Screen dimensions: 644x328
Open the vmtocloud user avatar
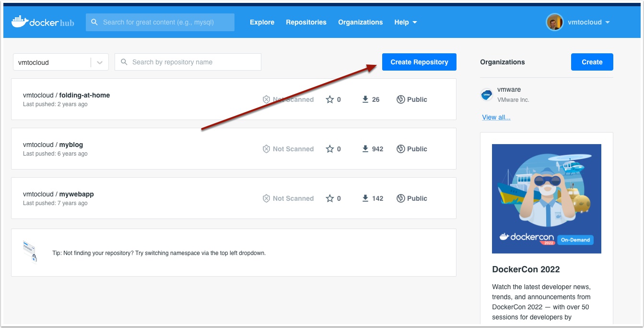point(555,22)
